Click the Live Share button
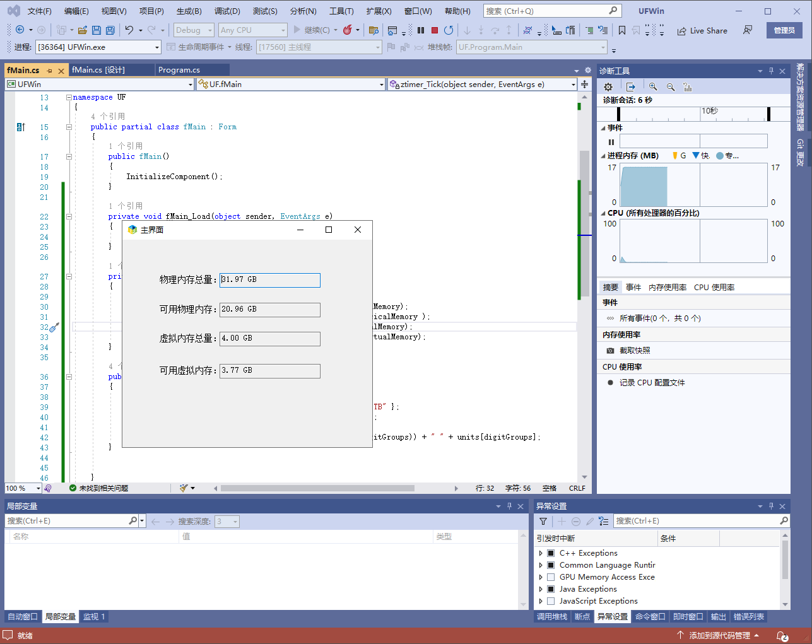The height and width of the screenshot is (644, 812). pyautogui.click(x=702, y=30)
